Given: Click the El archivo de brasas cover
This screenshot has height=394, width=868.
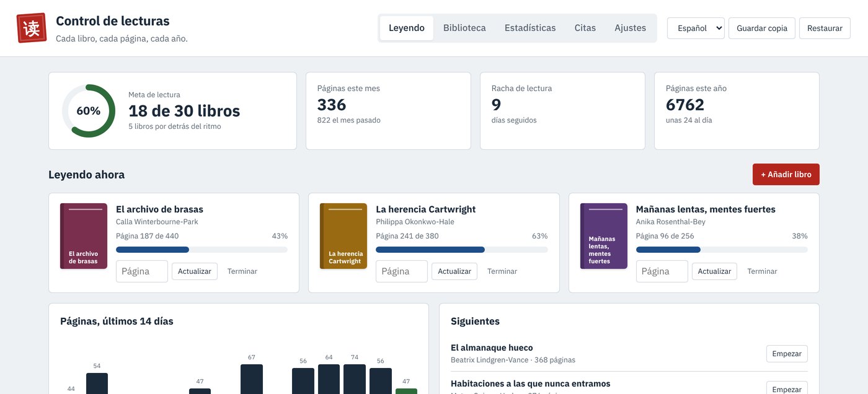Looking at the screenshot, I should [x=84, y=236].
